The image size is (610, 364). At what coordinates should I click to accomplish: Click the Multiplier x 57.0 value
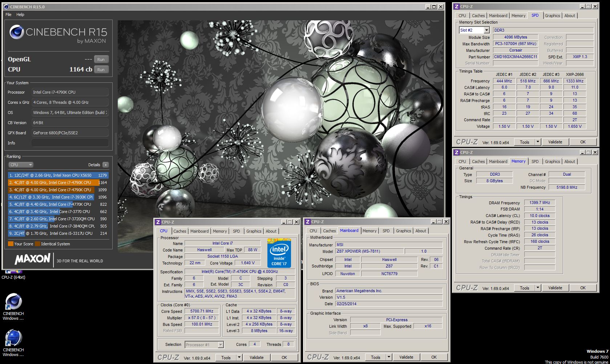coord(202,318)
